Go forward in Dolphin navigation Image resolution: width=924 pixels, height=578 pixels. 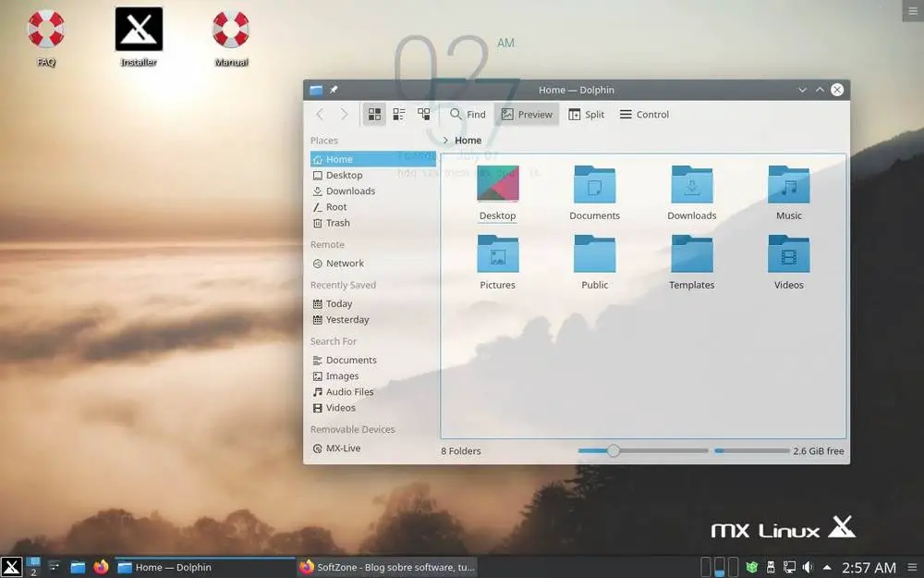coord(344,115)
